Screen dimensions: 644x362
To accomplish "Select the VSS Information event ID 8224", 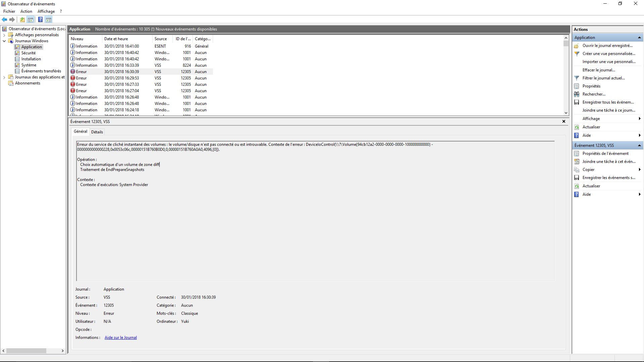I will click(141, 65).
